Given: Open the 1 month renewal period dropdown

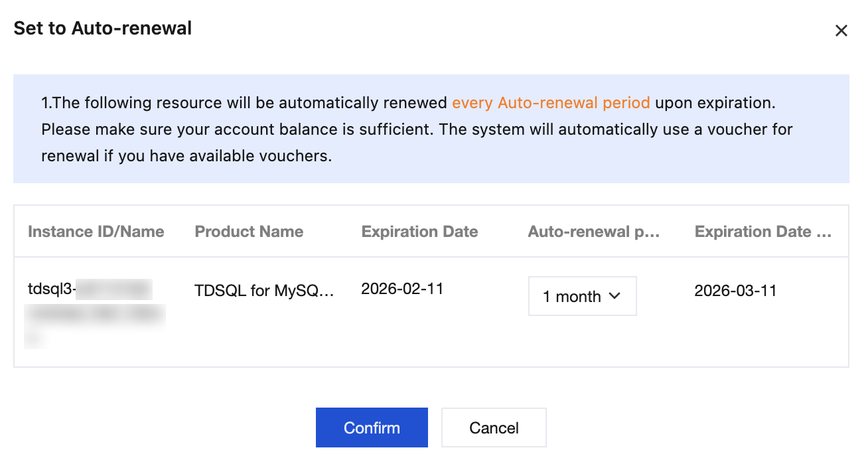Looking at the screenshot, I should tap(582, 297).
